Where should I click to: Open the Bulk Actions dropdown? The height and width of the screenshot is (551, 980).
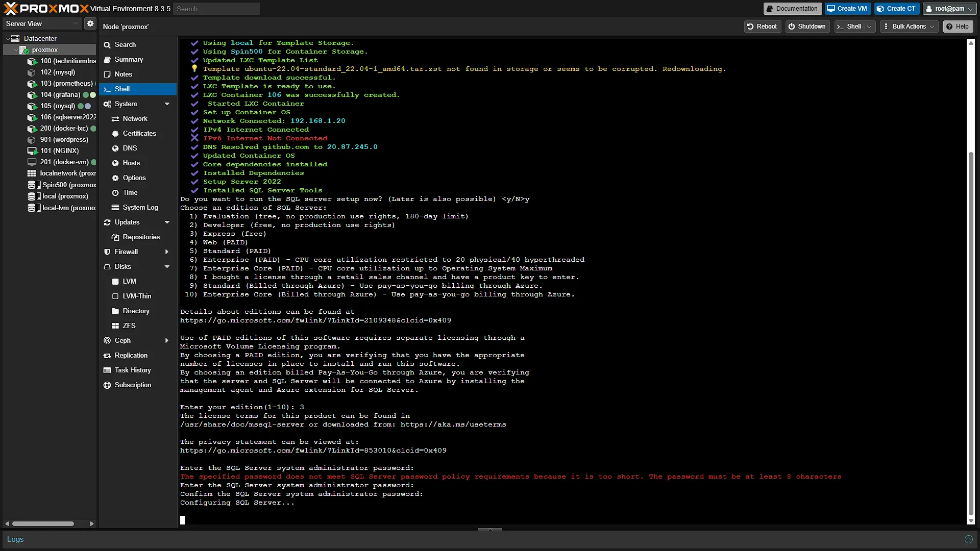point(909,27)
